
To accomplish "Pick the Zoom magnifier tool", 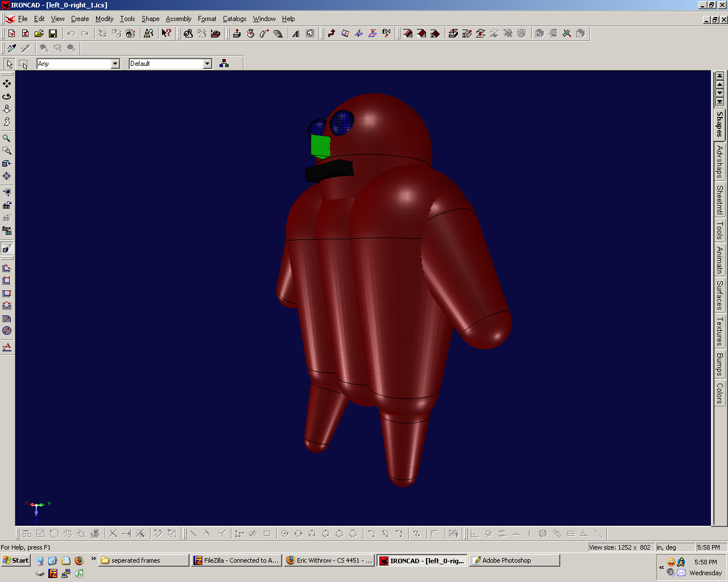I will tap(7, 138).
